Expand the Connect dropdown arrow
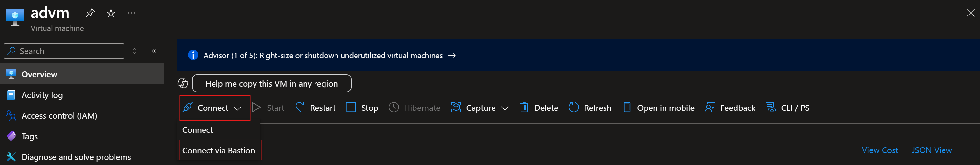 pyautogui.click(x=237, y=108)
